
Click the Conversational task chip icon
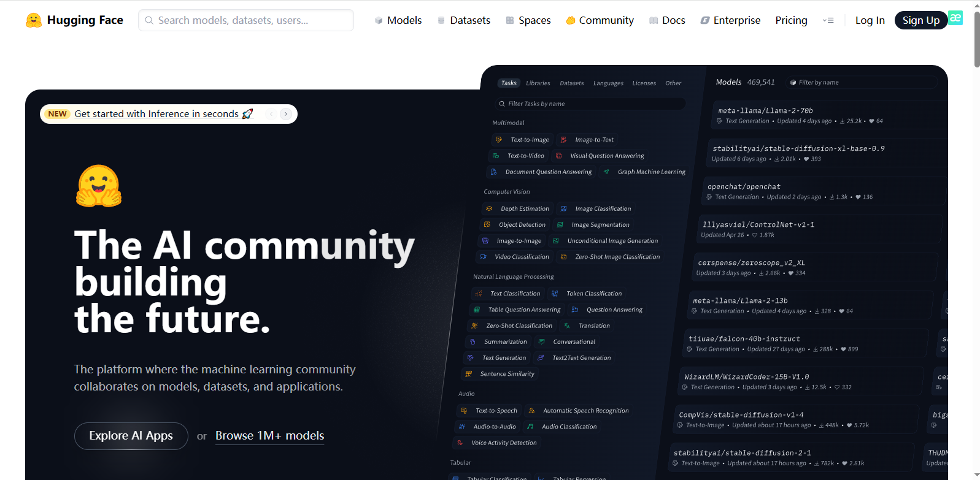point(541,341)
